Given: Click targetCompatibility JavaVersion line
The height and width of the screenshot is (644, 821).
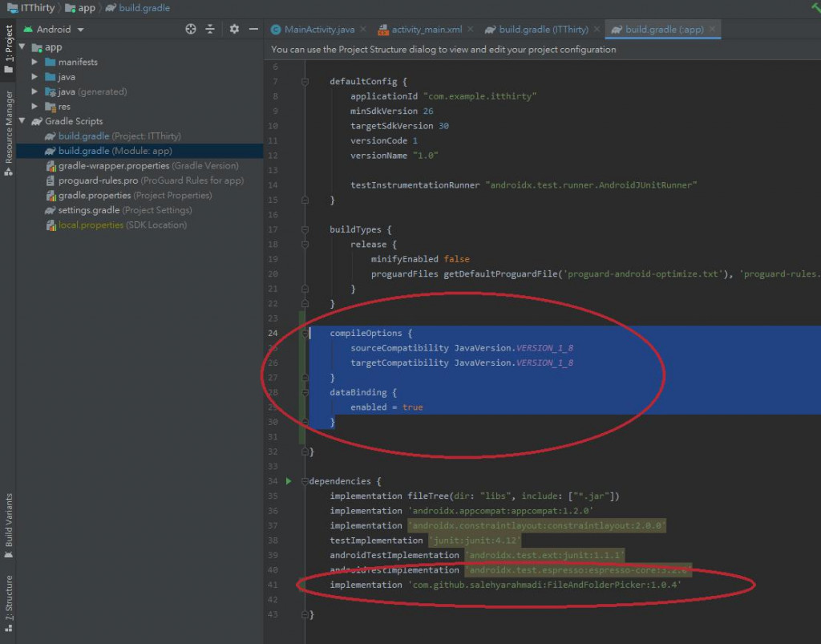Looking at the screenshot, I should (462, 363).
